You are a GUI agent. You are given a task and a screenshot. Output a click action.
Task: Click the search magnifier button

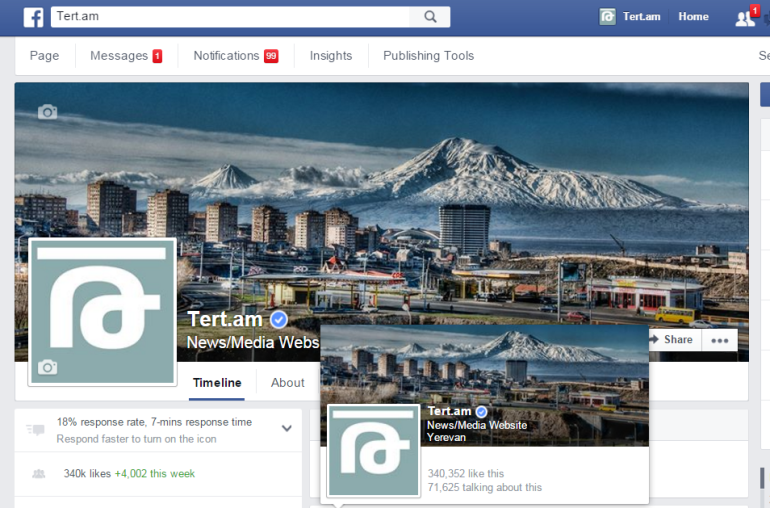(430, 17)
